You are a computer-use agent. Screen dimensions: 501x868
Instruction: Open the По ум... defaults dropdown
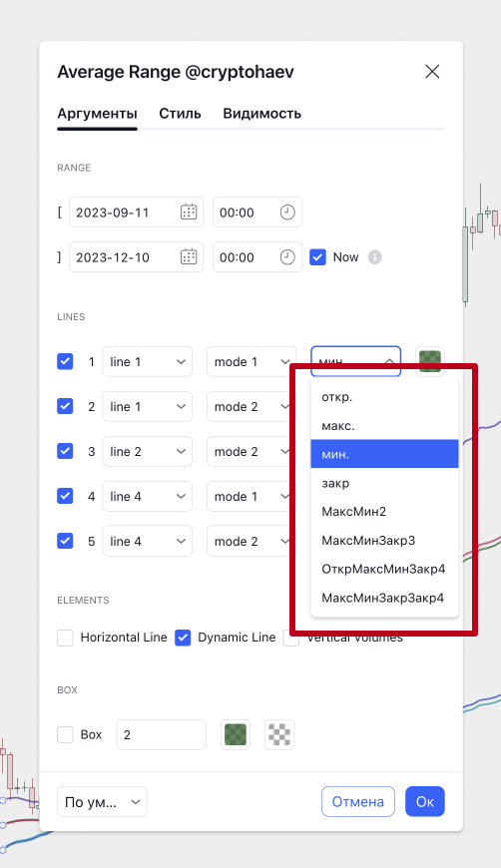point(102,801)
